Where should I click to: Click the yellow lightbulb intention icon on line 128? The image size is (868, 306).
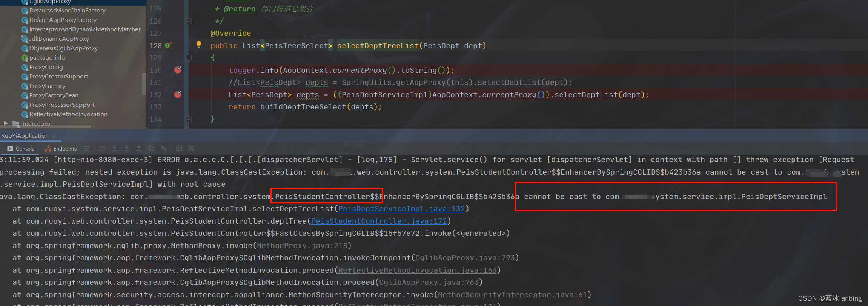199,44
